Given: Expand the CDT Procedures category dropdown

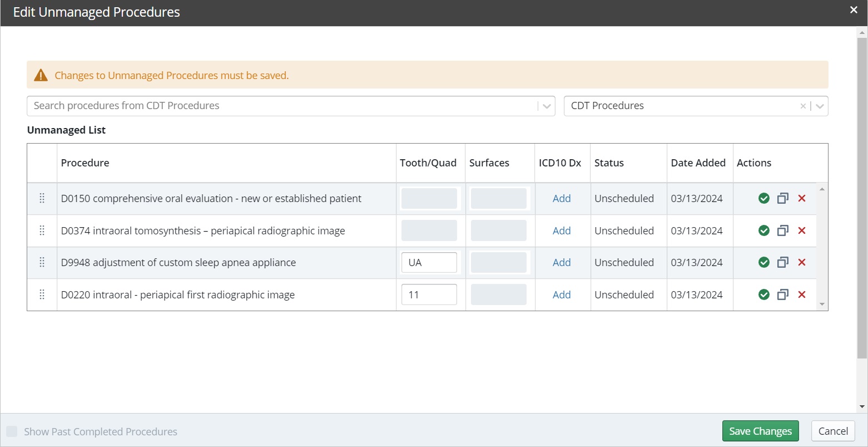Looking at the screenshot, I should pos(820,106).
